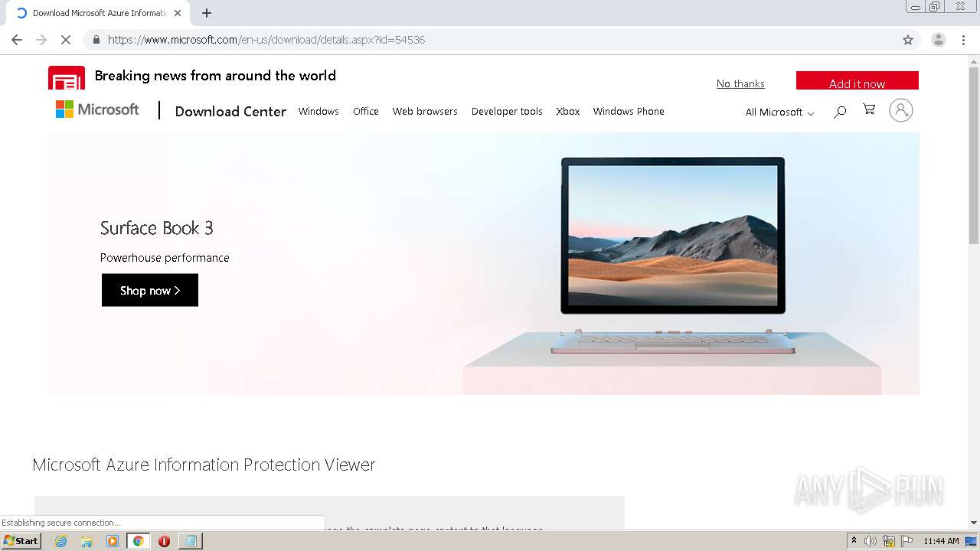The width and height of the screenshot is (980, 551).
Task: Launch media player from taskbar
Action: [113, 541]
